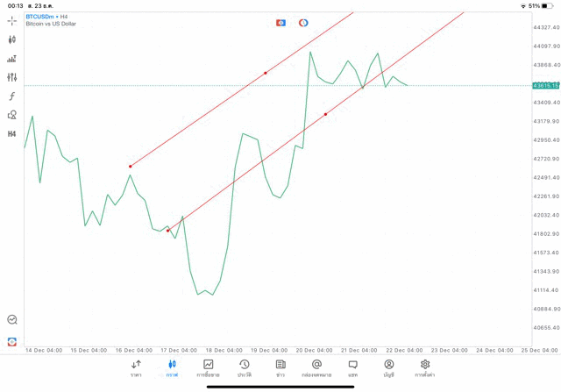Switch to the ราคา quotes tab
Image resolution: width=561 pixels, height=392 pixels.
(x=136, y=367)
